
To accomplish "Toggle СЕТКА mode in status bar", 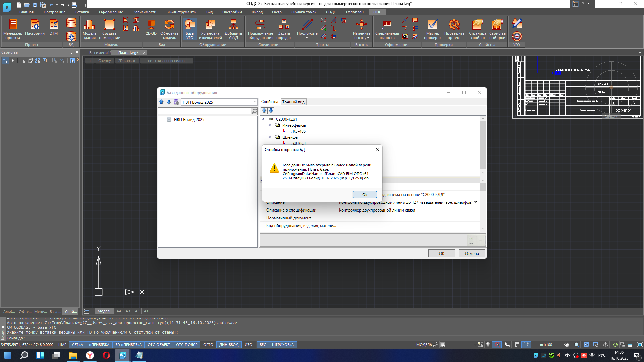I will point(77,345).
